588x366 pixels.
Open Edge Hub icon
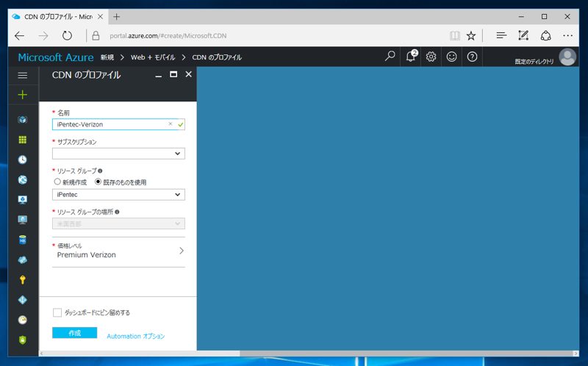501,35
